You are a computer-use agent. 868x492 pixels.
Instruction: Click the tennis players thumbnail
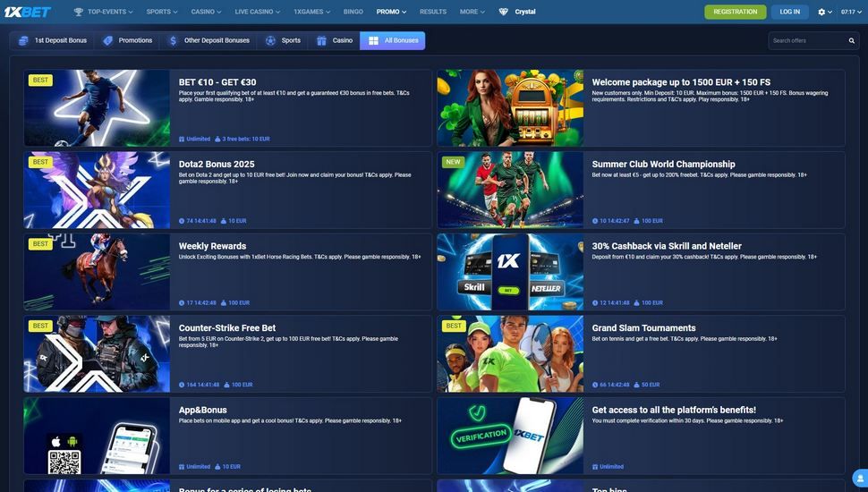tap(510, 353)
